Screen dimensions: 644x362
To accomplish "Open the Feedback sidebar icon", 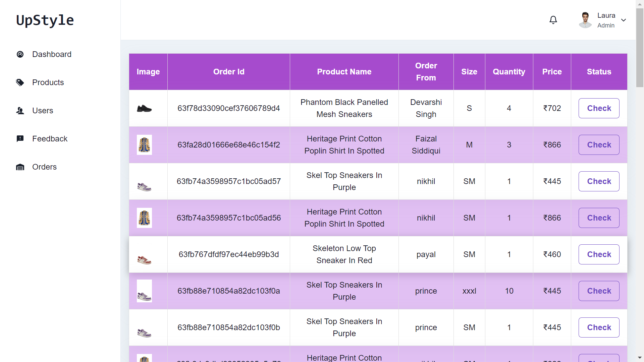I will pyautogui.click(x=20, y=138).
